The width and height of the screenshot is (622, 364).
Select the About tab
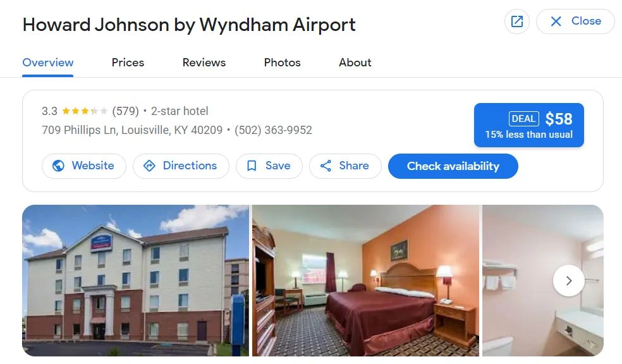355,63
